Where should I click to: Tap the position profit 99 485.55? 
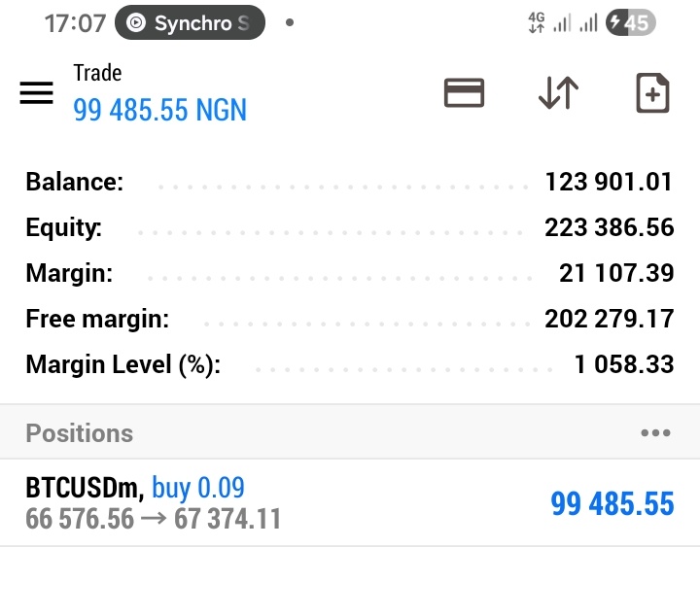pos(612,503)
